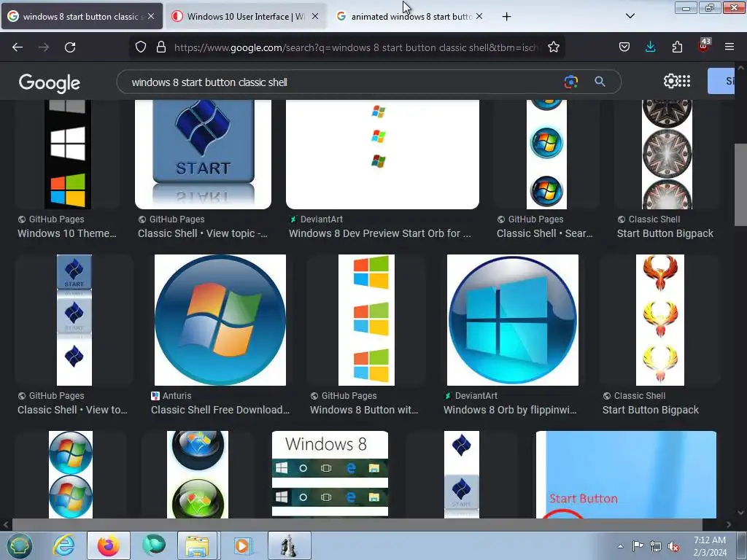Screen dimensions: 747x560
Task: Select the windows 8 start button classic tab
Action: pyautogui.click(x=82, y=16)
